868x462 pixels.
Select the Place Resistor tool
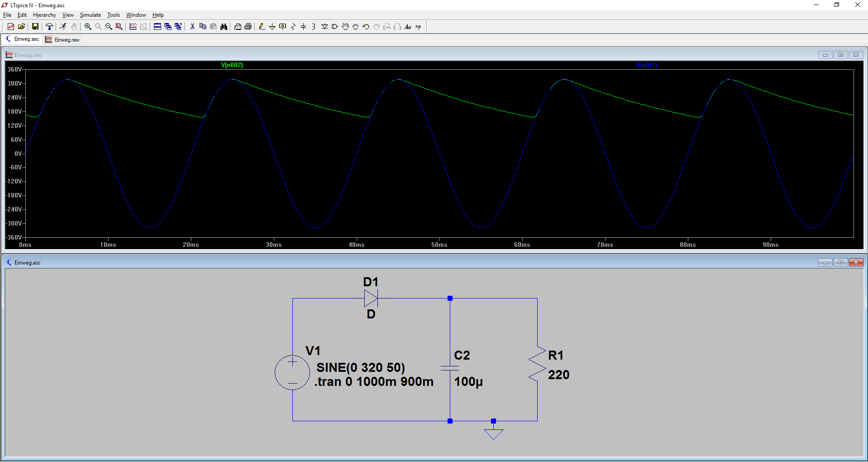pyautogui.click(x=293, y=27)
